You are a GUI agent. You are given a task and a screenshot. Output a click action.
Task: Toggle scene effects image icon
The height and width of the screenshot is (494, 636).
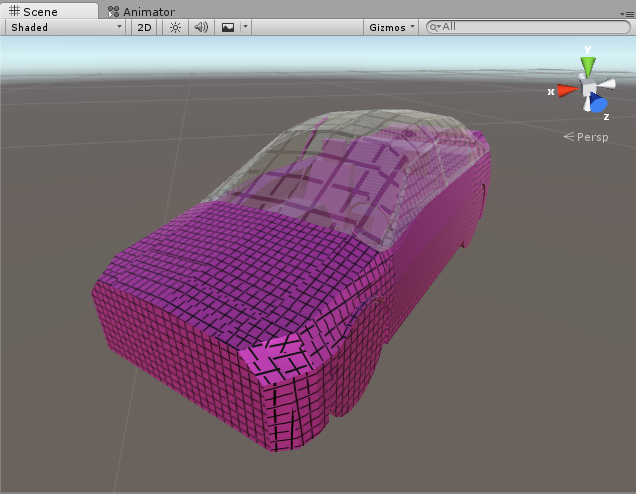tap(227, 27)
